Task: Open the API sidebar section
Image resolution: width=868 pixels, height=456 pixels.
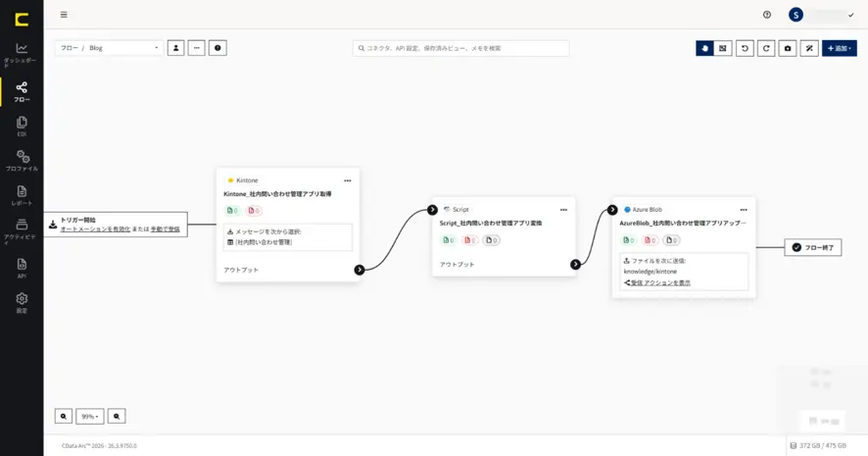Action: (x=22, y=268)
